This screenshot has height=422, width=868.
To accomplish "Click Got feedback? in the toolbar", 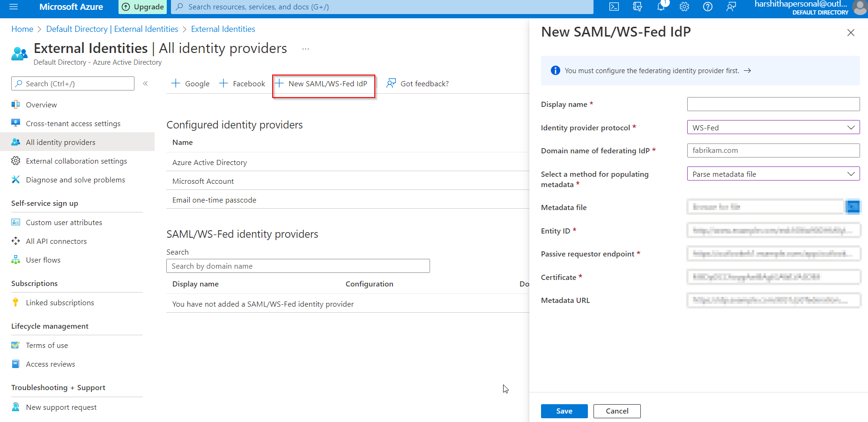I will coord(417,83).
